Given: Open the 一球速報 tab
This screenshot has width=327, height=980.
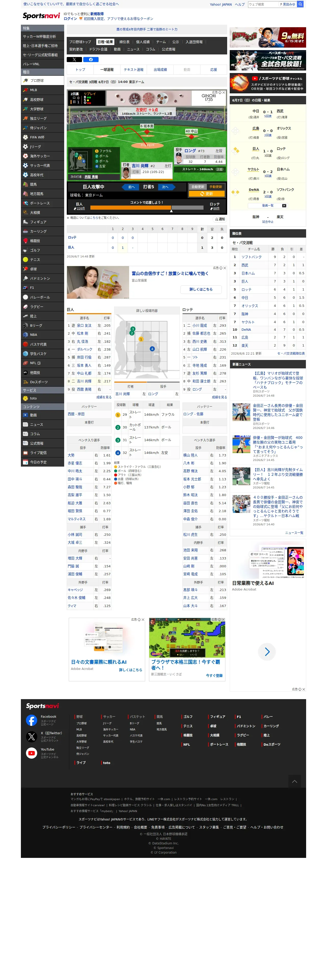Looking at the screenshot, I should coord(107,70).
